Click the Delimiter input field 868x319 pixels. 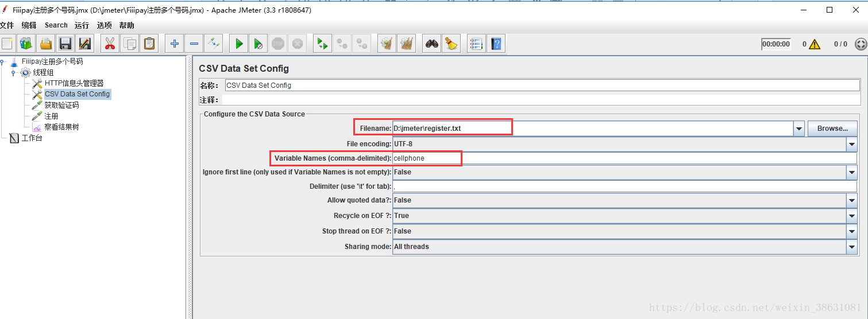click(x=624, y=186)
